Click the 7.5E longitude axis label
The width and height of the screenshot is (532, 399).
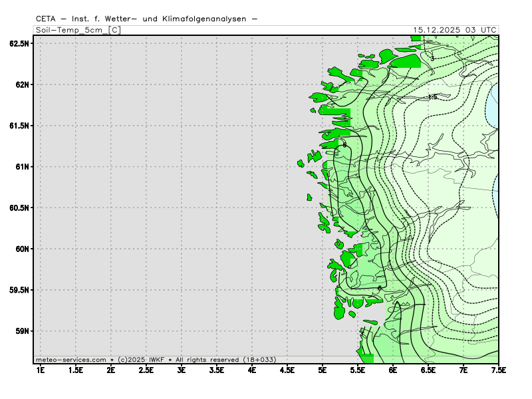click(499, 370)
